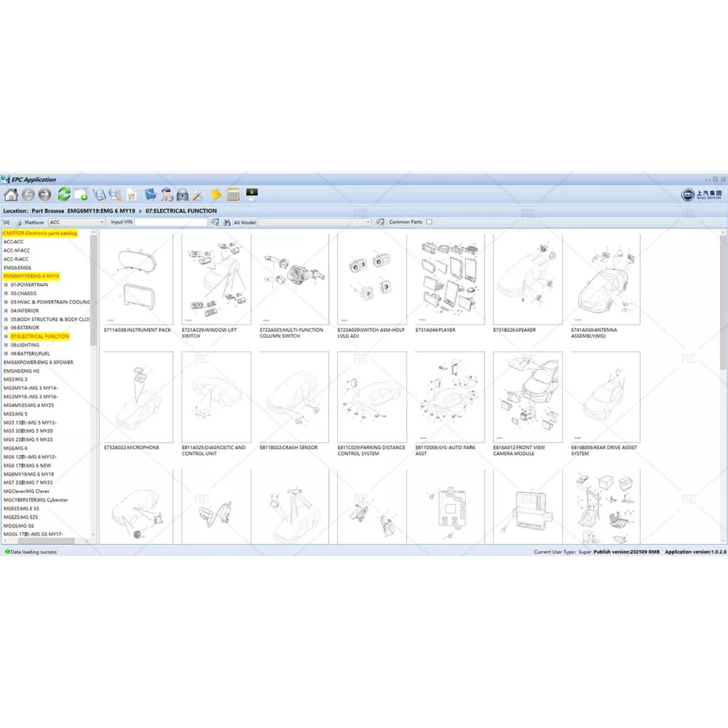
Task: Click the binoculars icon beside AS Model
Action: coord(226,222)
